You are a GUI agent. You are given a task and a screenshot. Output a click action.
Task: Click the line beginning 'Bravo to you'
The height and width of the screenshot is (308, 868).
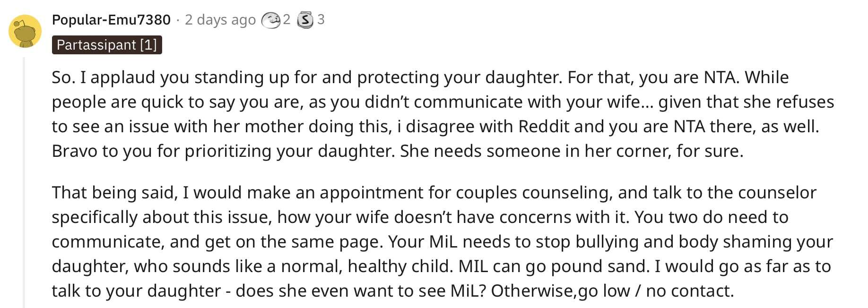pos(398,151)
